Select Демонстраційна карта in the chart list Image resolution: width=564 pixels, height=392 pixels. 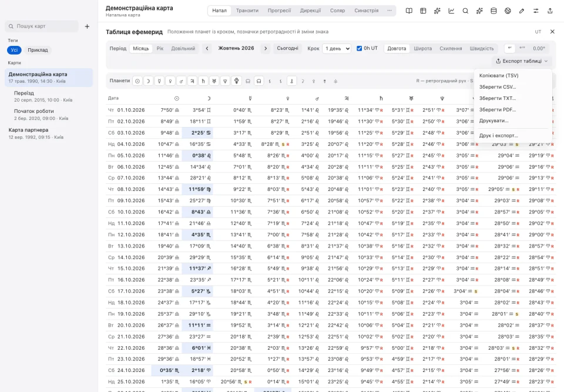[49, 78]
